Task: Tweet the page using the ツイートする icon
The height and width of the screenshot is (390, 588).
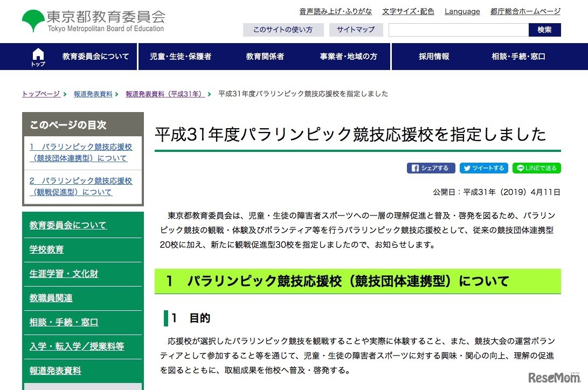Action: [x=483, y=168]
